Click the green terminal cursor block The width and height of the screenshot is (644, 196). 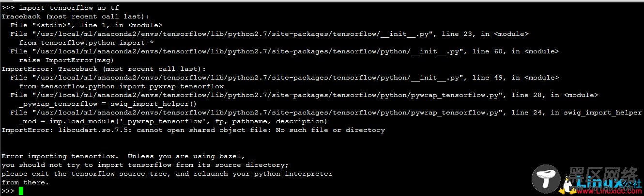[x=21, y=191]
